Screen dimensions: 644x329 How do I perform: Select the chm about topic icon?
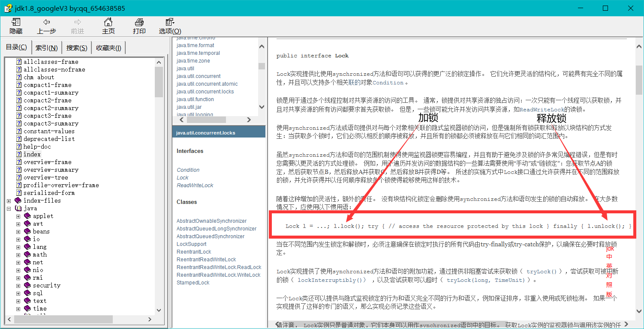tap(19, 77)
